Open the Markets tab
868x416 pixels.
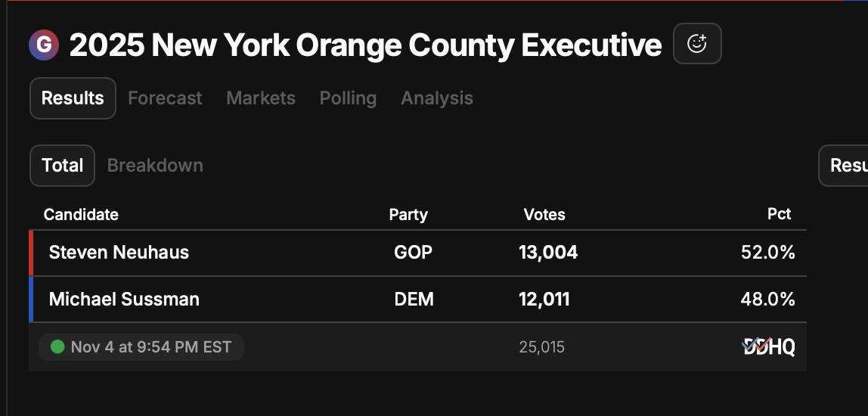[x=261, y=98]
